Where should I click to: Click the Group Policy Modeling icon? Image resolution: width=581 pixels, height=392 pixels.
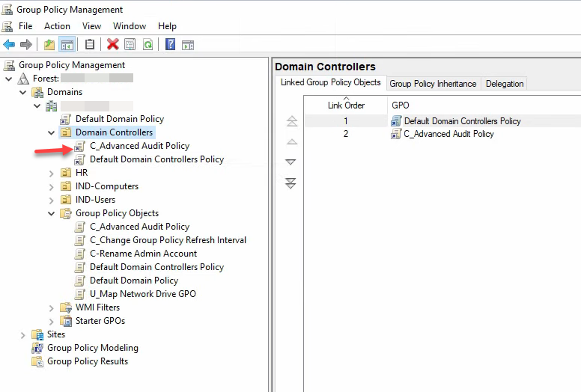(x=37, y=348)
